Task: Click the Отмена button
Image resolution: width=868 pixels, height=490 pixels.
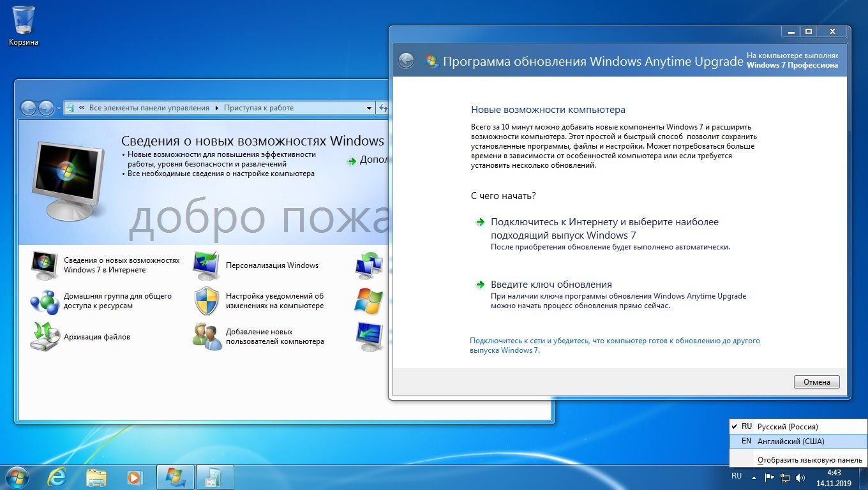Action: pyautogui.click(x=816, y=382)
